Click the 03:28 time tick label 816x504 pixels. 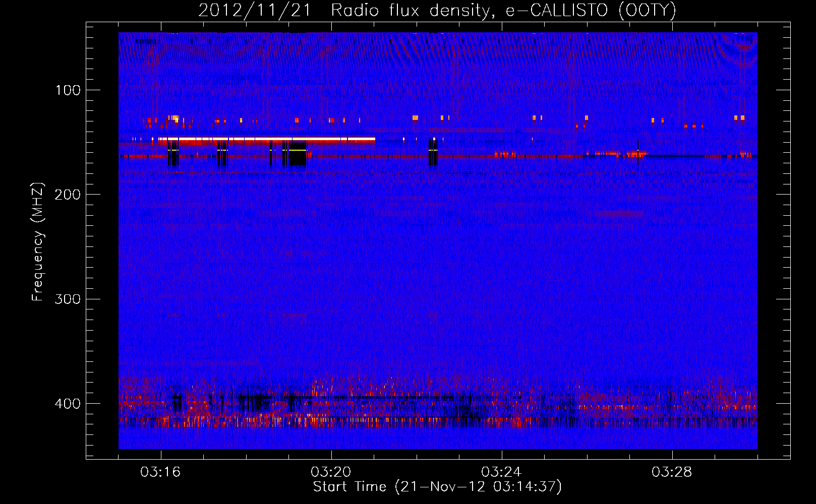pos(672,472)
